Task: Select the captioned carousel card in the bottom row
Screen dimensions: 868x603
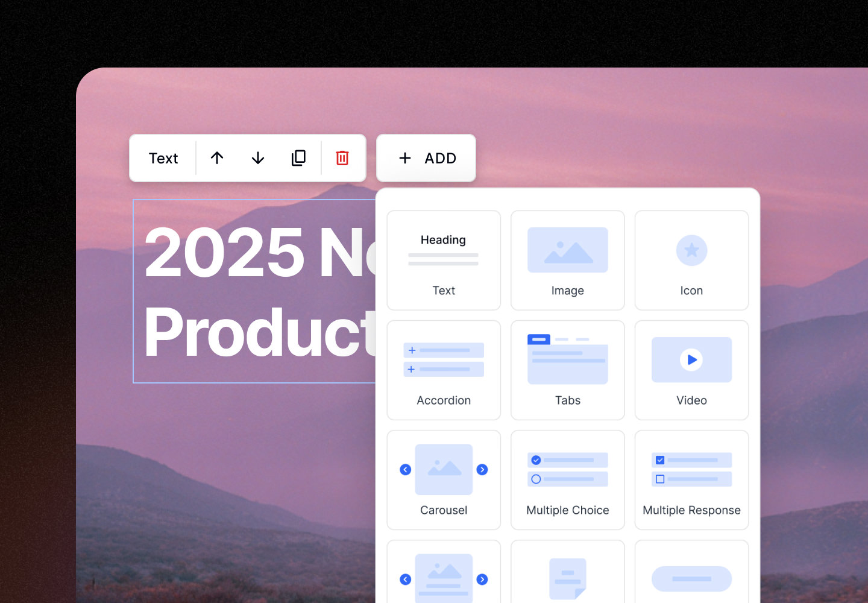Action: tap(444, 572)
